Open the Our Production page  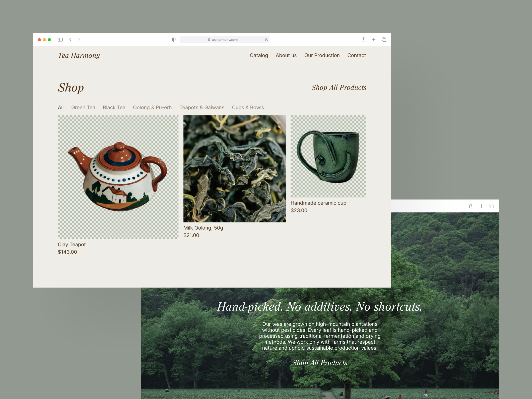tap(322, 55)
